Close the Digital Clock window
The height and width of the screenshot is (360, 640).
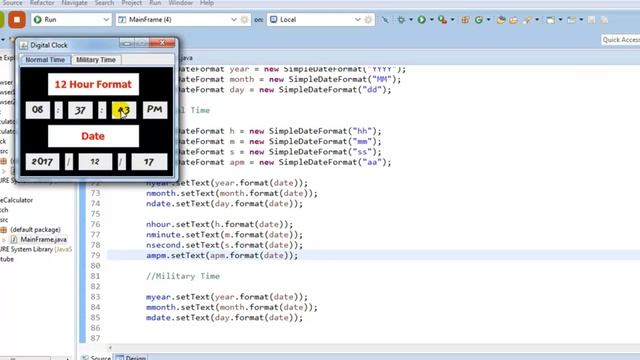[162, 42]
